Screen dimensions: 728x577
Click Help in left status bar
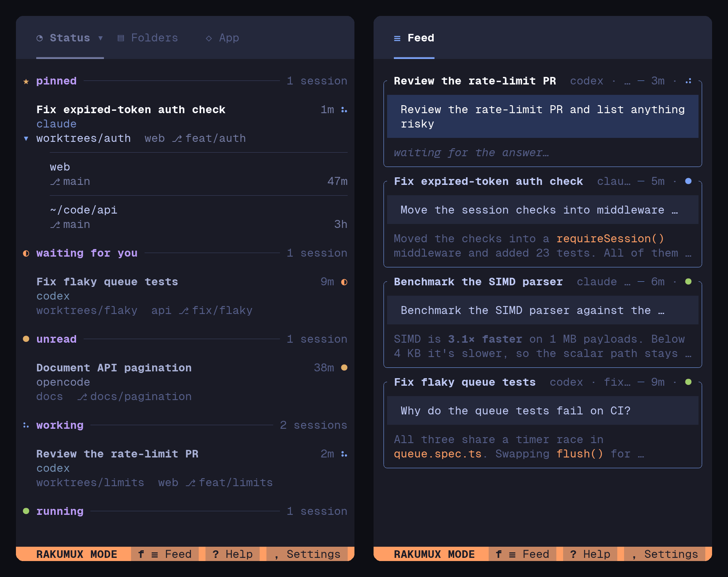pos(233,554)
